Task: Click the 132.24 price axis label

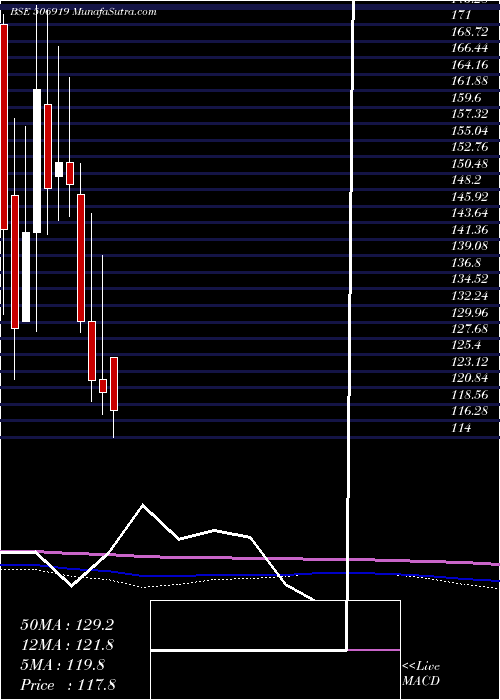Action: [470, 296]
